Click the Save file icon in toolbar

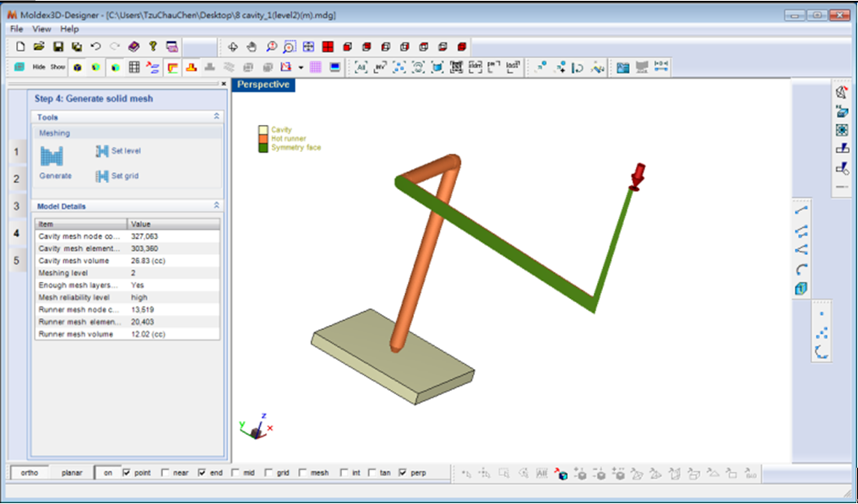coord(58,46)
